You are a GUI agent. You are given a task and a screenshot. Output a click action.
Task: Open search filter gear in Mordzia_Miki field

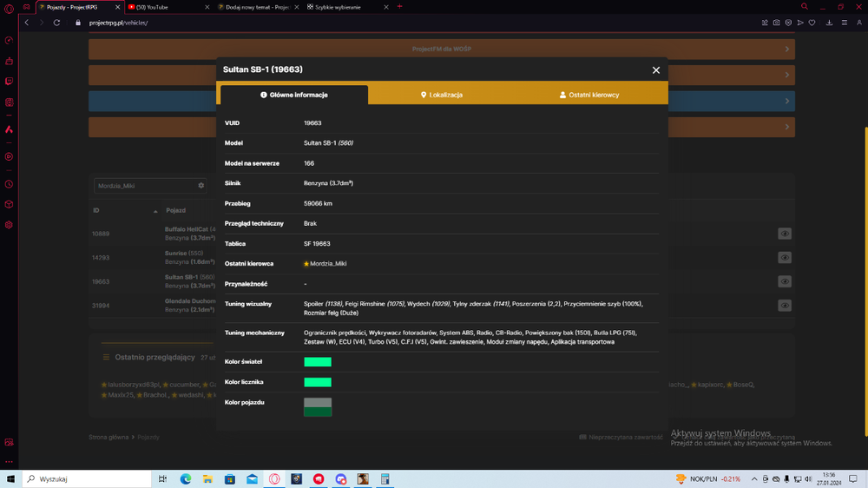[x=201, y=186]
